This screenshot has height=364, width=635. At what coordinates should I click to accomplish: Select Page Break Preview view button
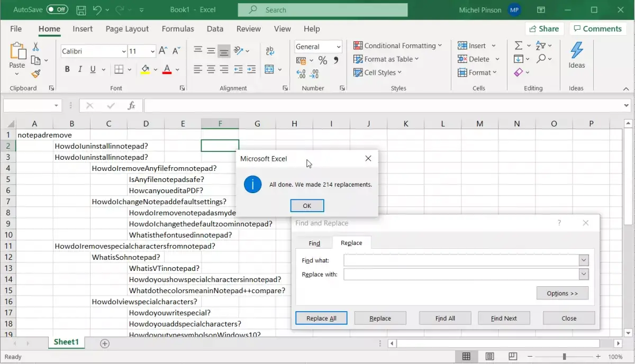(513, 357)
